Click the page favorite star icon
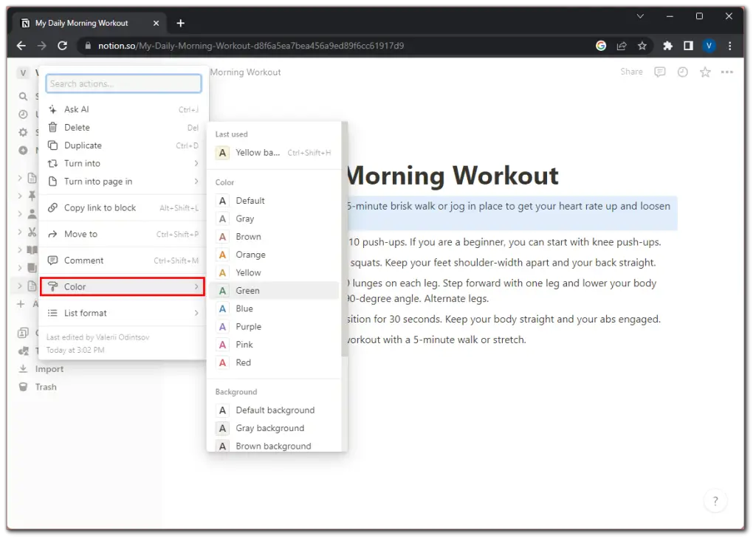This screenshot has width=756, height=541. click(x=704, y=72)
